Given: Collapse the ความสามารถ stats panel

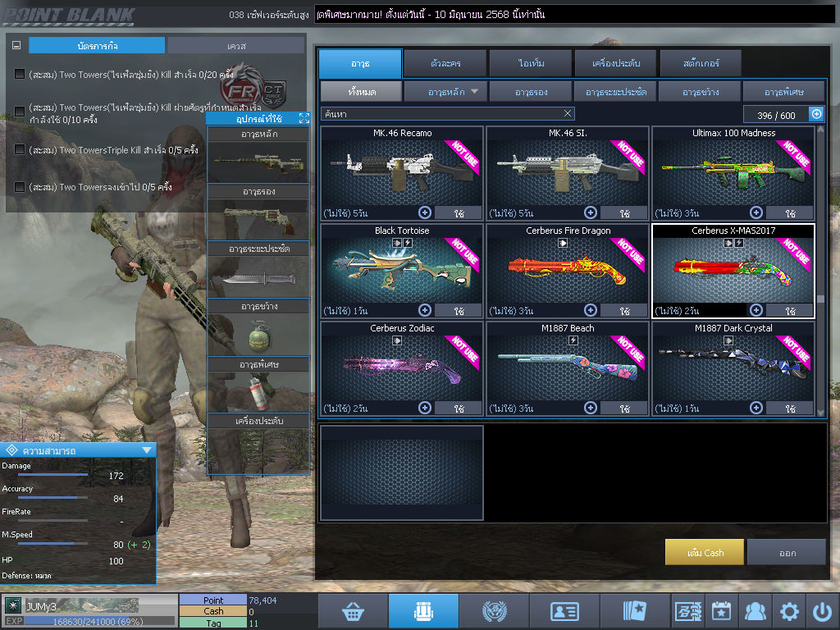Looking at the screenshot, I should [x=146, y=450].
